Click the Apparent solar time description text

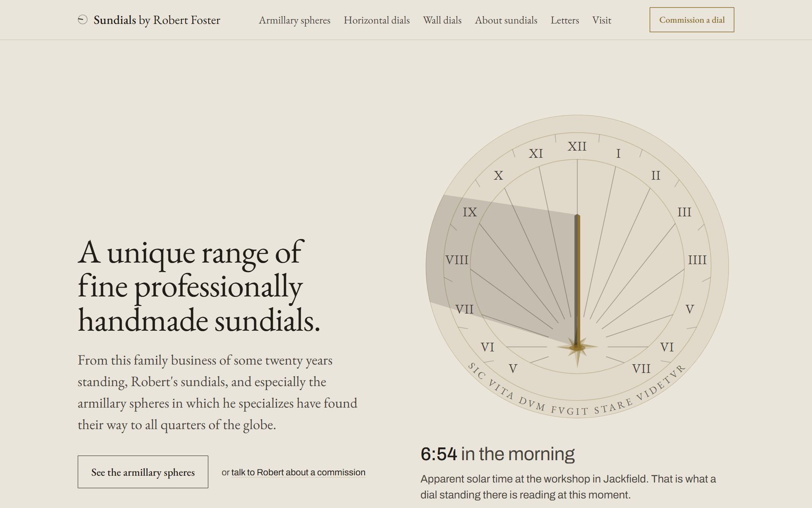[568, 486]
